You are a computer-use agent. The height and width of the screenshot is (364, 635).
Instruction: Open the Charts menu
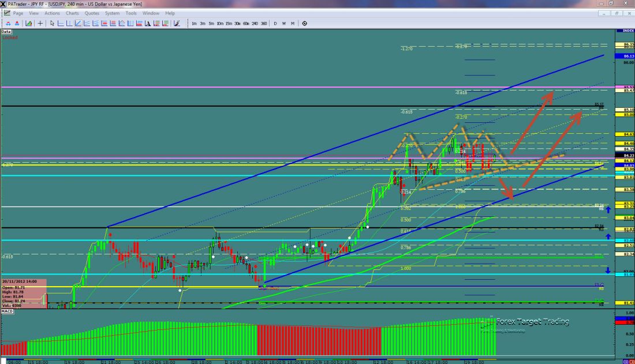pos(72,13)
